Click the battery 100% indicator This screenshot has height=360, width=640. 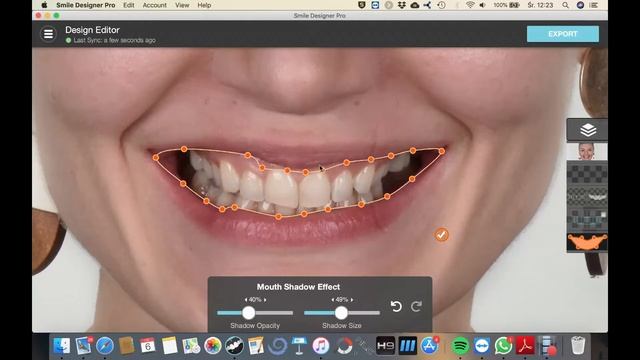pyautogui.click(x=506, y=5)
